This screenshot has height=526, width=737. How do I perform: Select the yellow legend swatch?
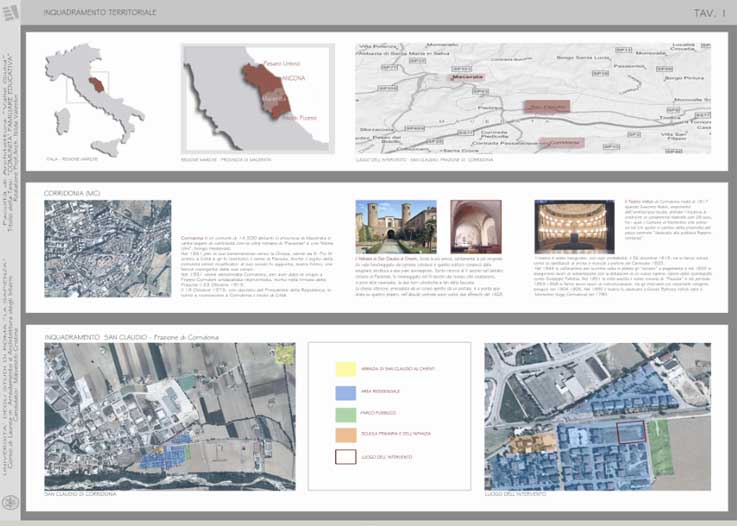coord(345,369)
